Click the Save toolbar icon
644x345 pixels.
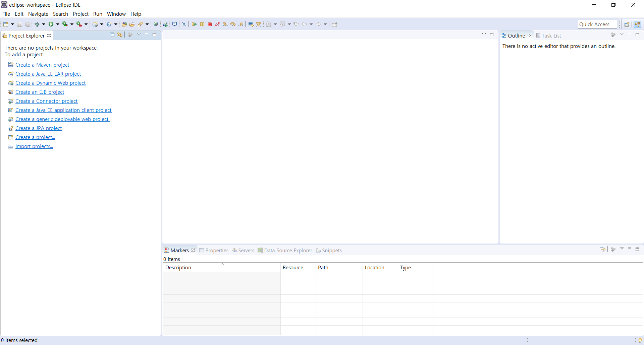[19, 24]
